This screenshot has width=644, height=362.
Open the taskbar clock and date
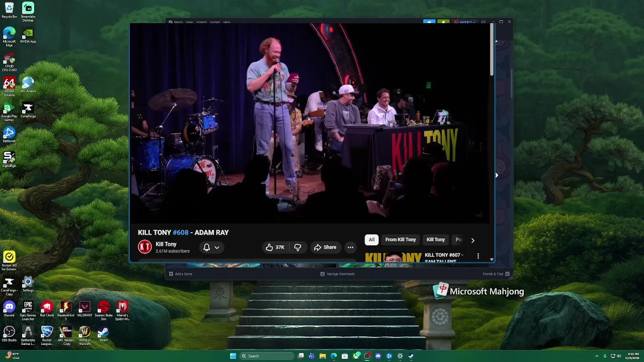pyautogui.click(x=633, y=356)
